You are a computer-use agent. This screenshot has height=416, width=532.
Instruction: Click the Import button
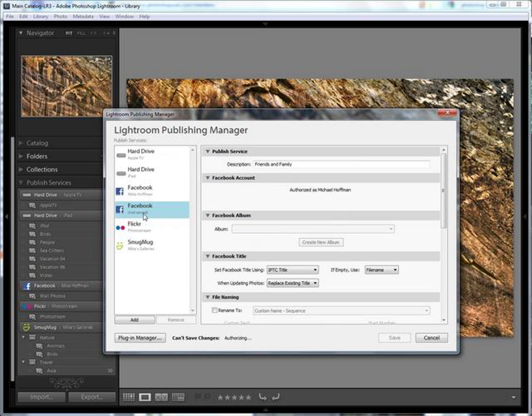coord(41,397)
